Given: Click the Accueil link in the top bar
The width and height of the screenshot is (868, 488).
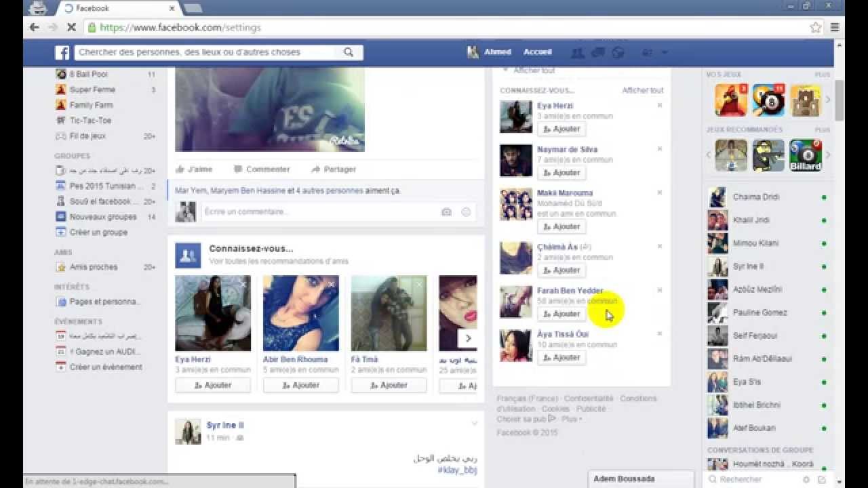Looking at the screenshot, I should 538,52.
